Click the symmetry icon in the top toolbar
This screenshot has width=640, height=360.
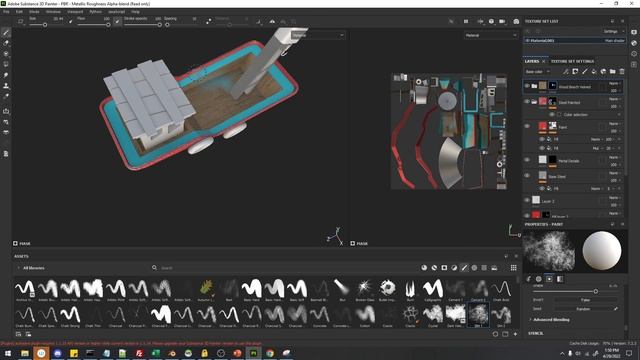click(x=272, y=22)
